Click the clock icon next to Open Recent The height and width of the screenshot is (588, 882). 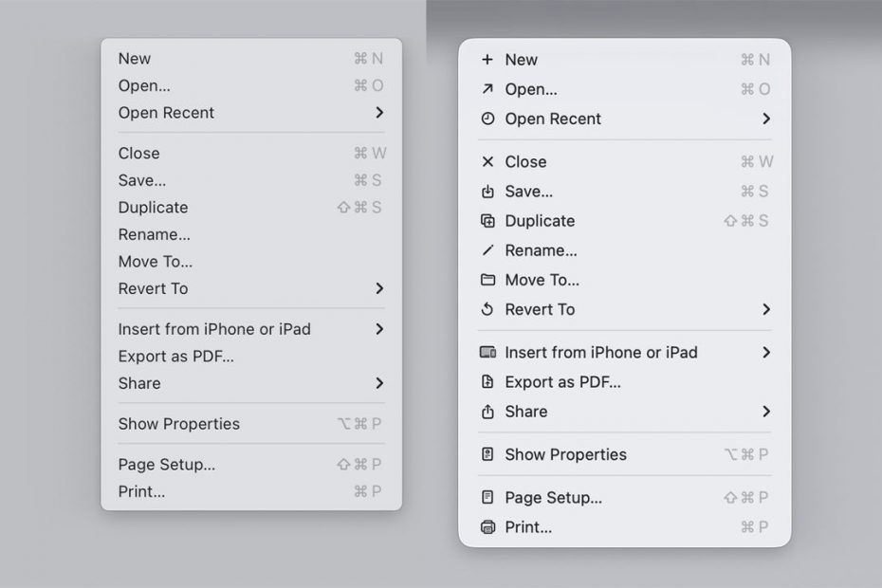coord(487,119)
